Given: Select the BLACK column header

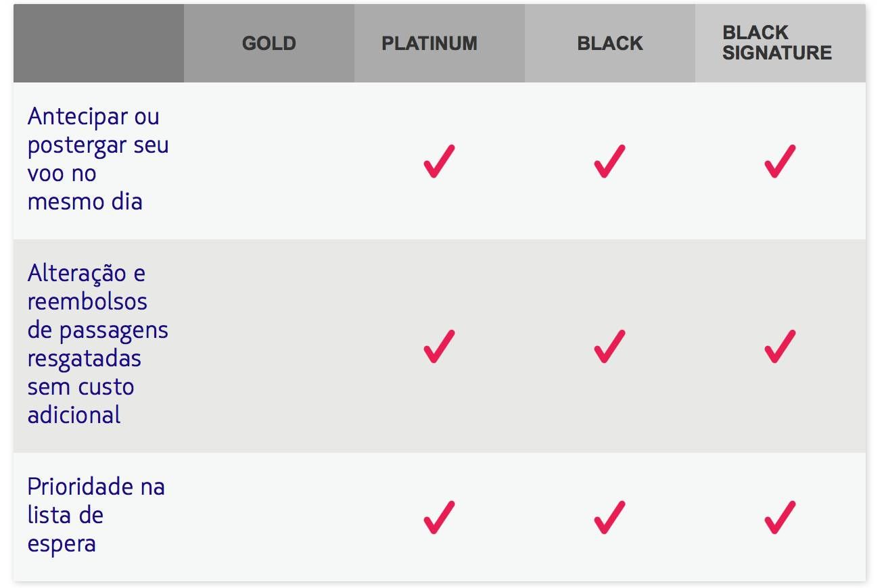Looking at the screenshot, I should (610, 43).
